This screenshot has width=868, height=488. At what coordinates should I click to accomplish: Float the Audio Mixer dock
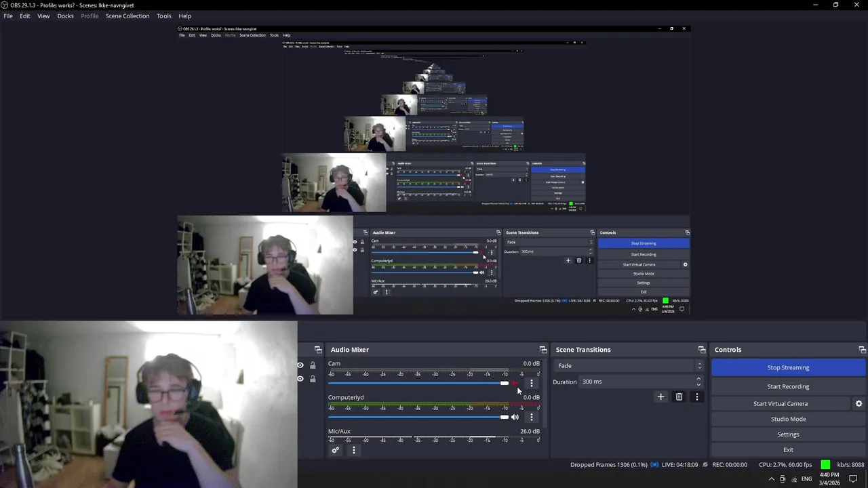pos(542,350)
